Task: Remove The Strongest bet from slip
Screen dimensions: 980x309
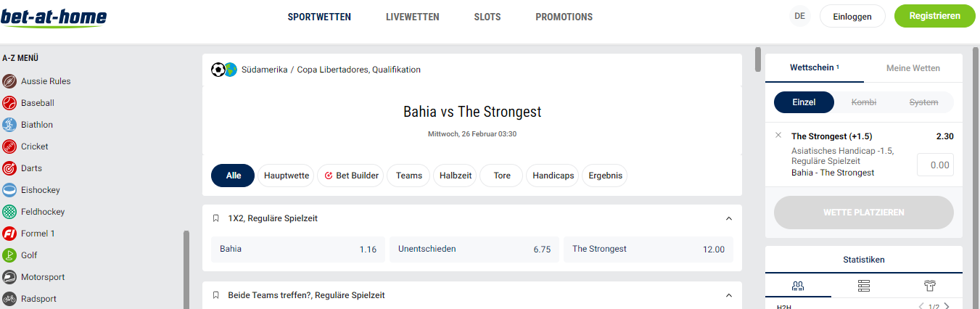Action: click(778, 135)
